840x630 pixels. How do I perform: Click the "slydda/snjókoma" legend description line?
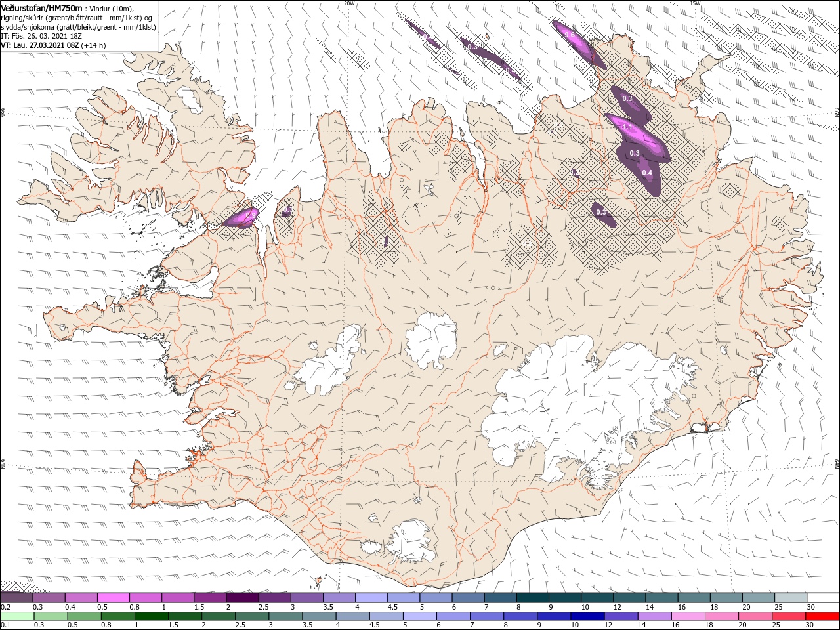click(x=77, y=27)
